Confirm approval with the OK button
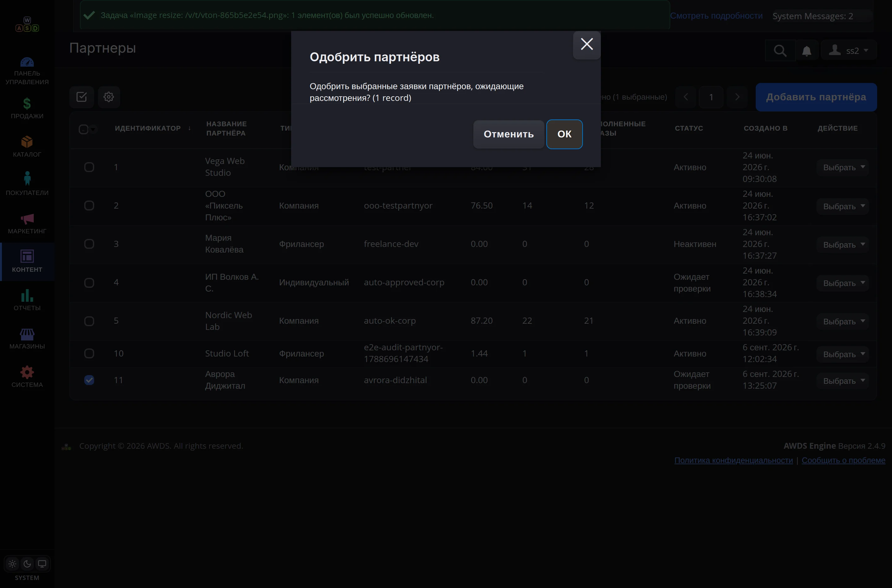The width and height of the screenshot is (892, 588). 564,134
